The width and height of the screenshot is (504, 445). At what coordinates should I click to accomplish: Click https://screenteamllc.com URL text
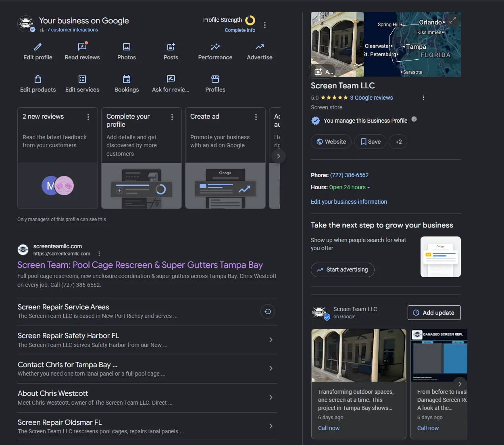pyautogui.click(x=62, y=254)
